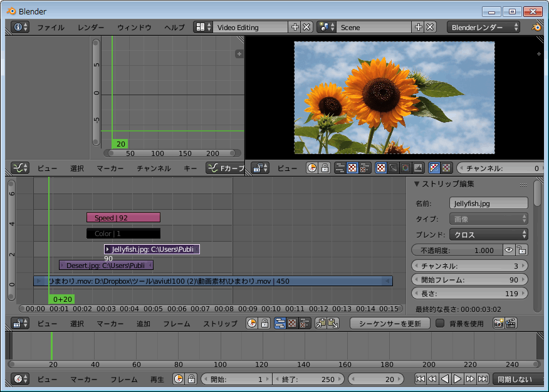Screen dimensions: 549x392
Task: Open the preview editor type selector
Action: tap(260, 168)
